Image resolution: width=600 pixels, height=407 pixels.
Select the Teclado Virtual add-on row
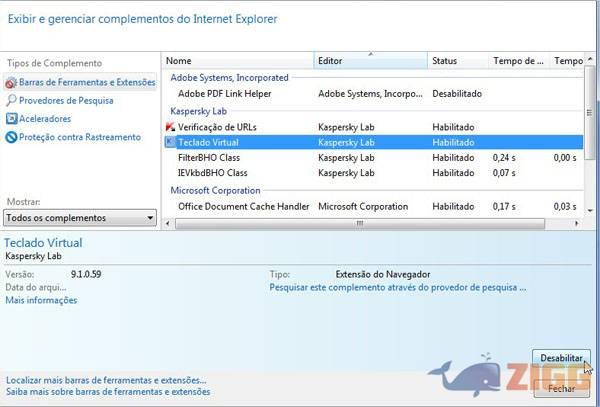(x=373, y=142)
